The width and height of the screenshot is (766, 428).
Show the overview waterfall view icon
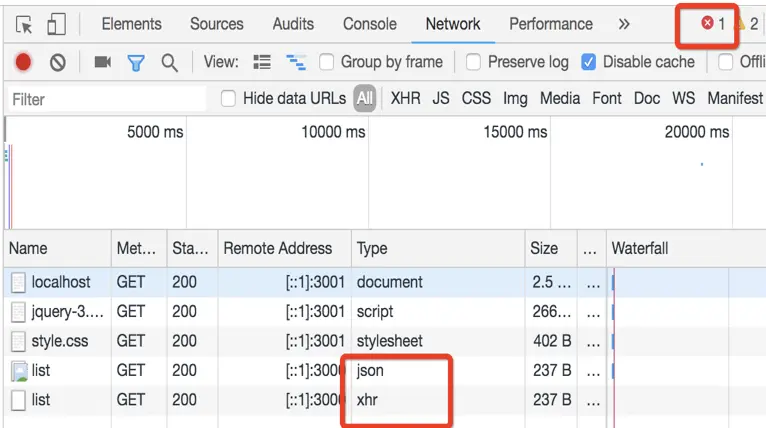coord(296,62)
